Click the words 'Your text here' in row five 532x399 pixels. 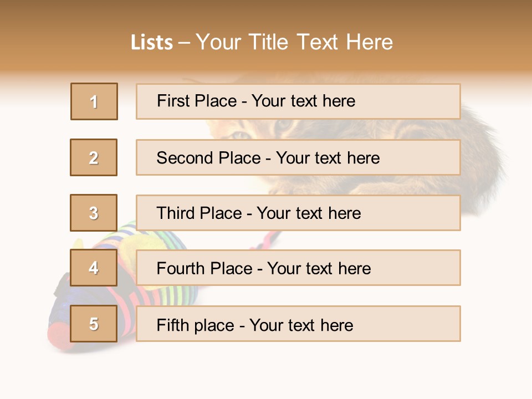(301, 325)
